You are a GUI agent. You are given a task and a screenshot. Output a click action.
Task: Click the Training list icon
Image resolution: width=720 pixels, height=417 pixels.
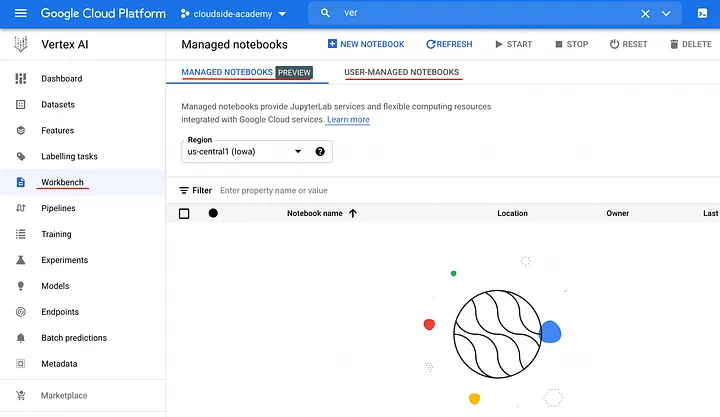click(x=21, y=234)
